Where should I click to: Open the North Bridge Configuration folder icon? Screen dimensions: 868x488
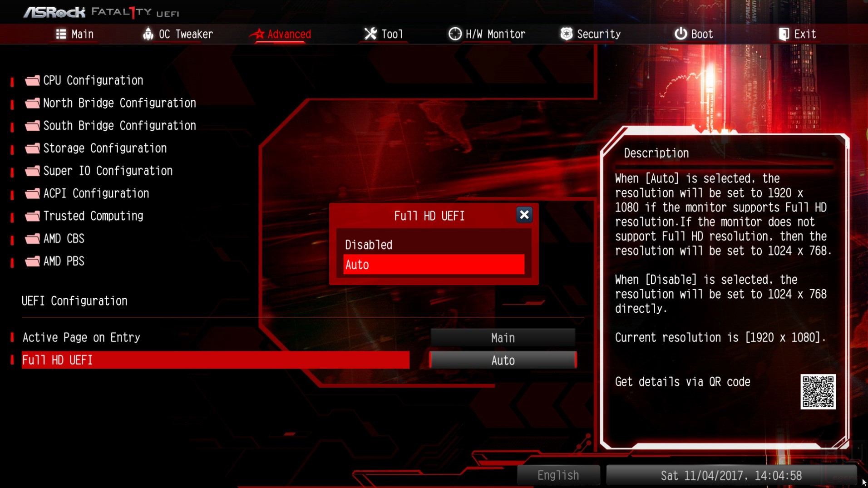[32, 104]
